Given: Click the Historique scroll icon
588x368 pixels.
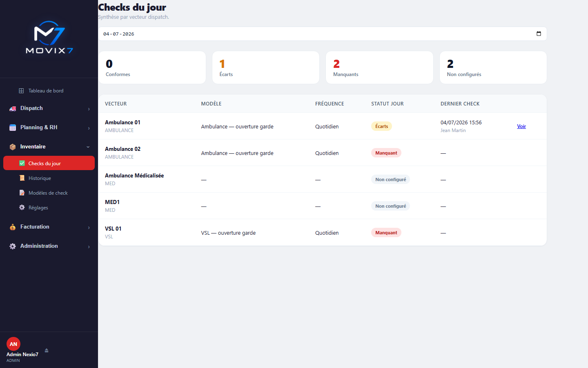Looking at the screenshot, I should click(x=22, y=178).
